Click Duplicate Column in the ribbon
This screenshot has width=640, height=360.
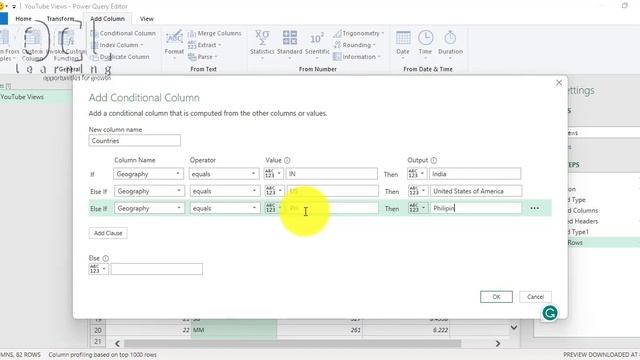tap(120, 57)
